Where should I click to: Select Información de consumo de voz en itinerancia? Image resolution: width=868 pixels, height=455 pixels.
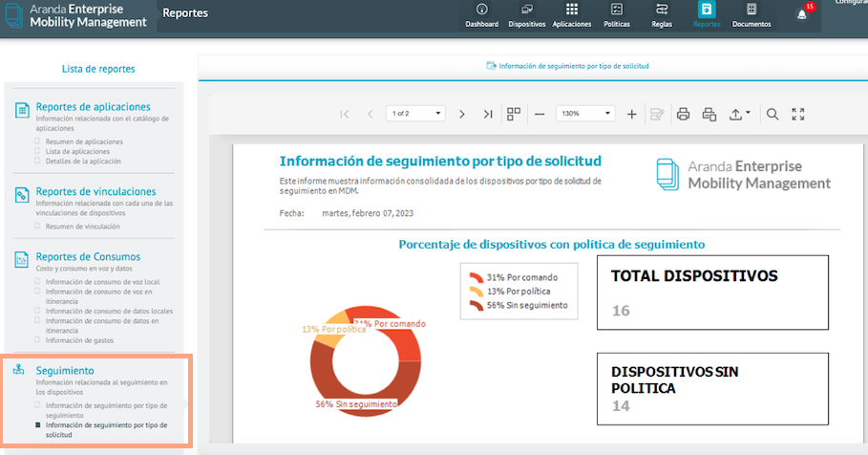click(99, 296)
